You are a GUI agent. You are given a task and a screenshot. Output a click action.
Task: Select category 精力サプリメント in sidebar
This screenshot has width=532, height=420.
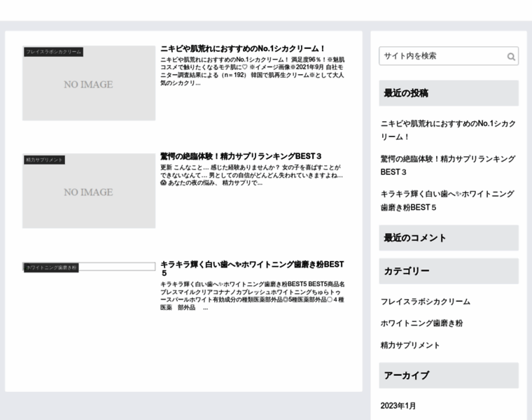click(x=410, y=345)
